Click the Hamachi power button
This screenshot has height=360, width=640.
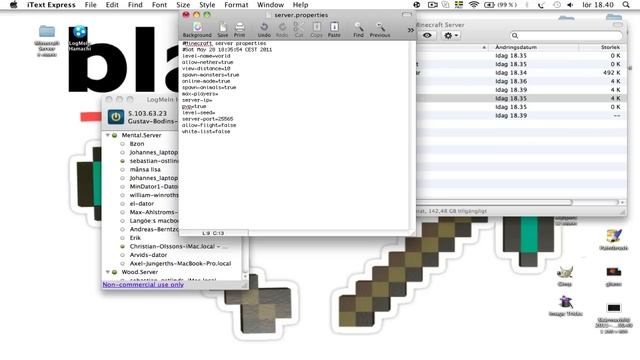coord(116,117)
